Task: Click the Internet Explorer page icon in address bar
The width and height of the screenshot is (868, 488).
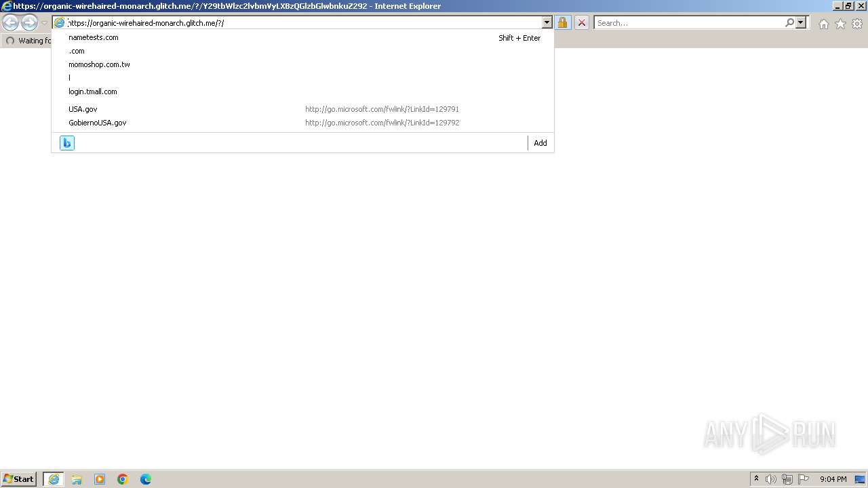Action: pos(60,23)
